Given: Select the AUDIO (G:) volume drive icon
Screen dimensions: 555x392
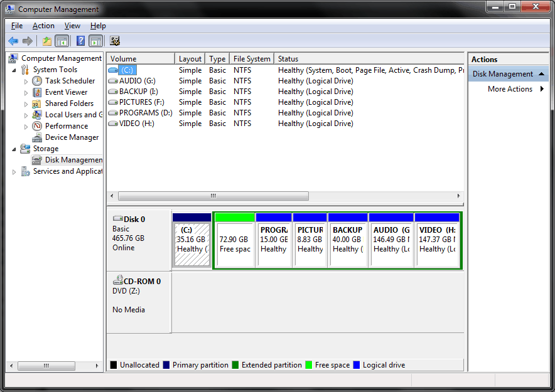Looking at the screenshot, I should [113, 81].
